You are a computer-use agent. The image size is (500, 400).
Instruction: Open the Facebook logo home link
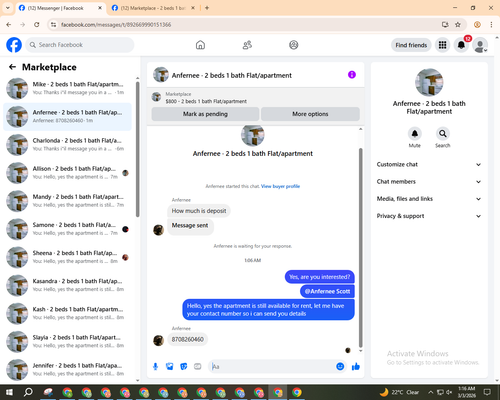pyautogui.click(x=14, y=45)
